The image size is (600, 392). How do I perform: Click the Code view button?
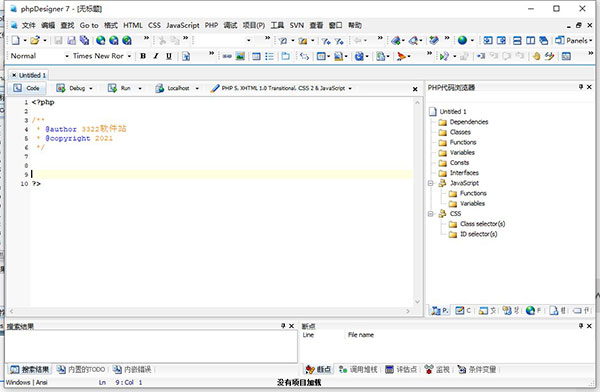coord(27,88)
